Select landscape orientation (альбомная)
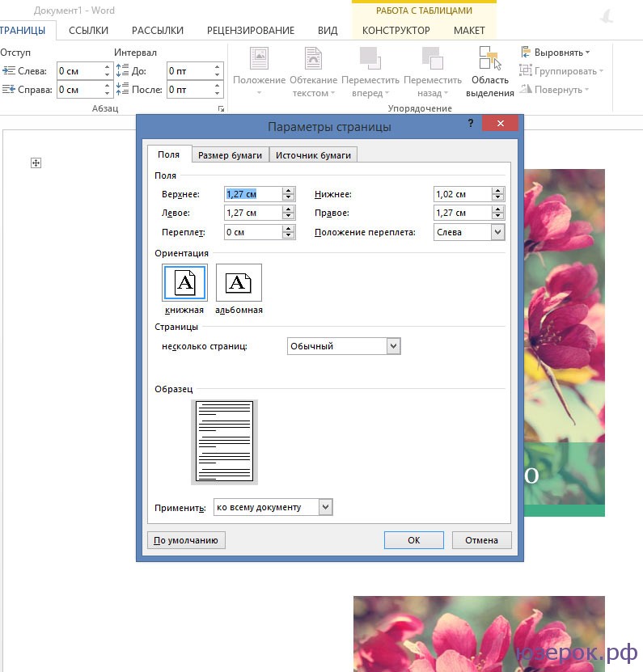The width and height of the screenshot is (643, 672). [x=239, y=282]
